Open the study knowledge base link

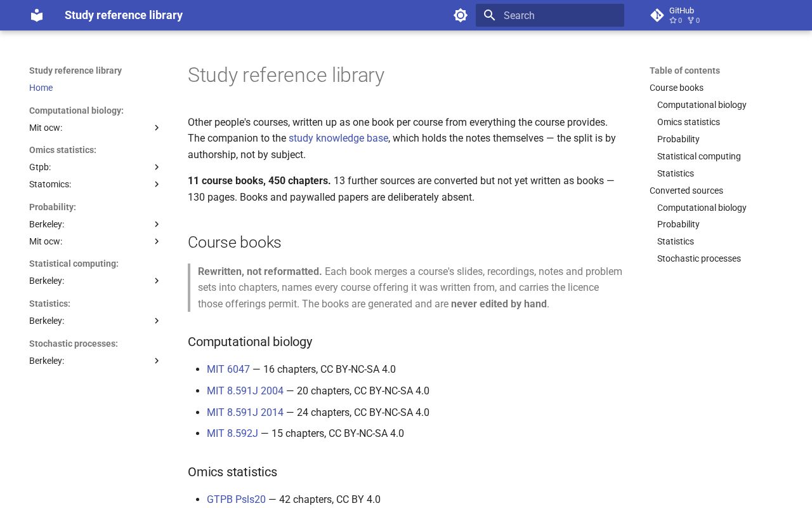pyautogui.click(x=338, y=138)
